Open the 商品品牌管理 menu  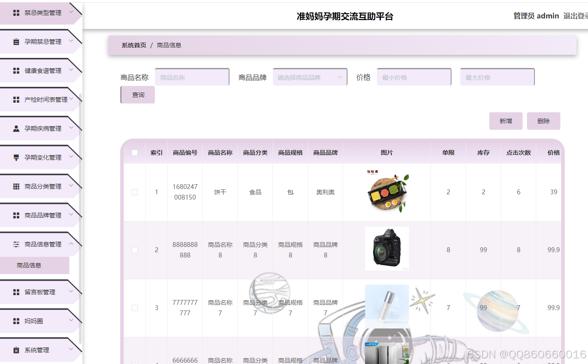coord(40,215)
